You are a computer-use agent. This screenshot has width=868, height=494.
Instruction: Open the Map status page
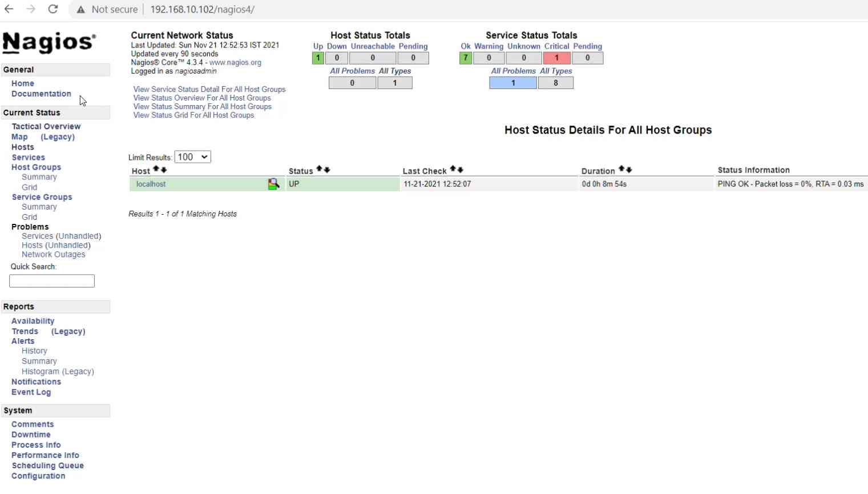point(19,136)
